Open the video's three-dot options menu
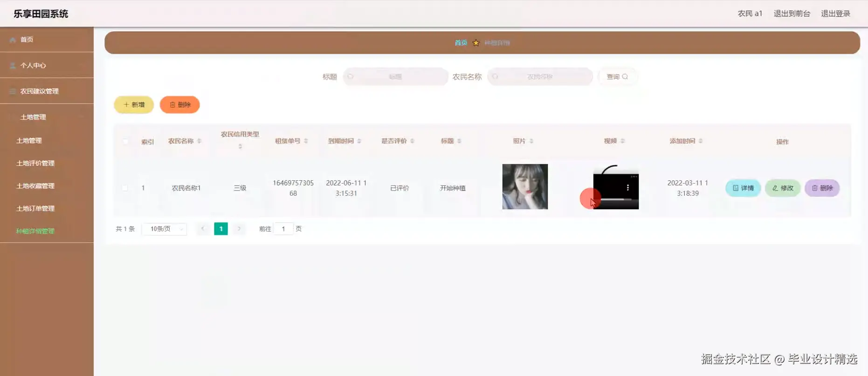 pos(628,187)
